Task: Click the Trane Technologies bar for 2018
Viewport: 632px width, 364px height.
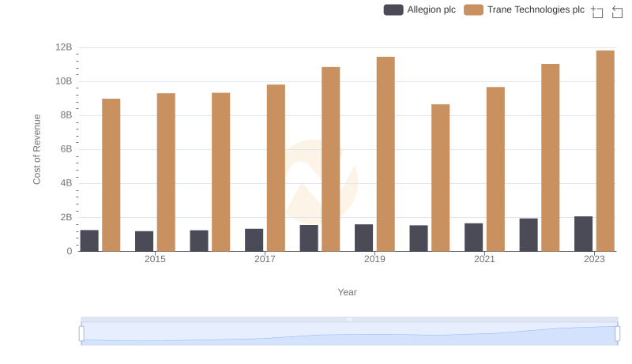Action: point(331,159)
